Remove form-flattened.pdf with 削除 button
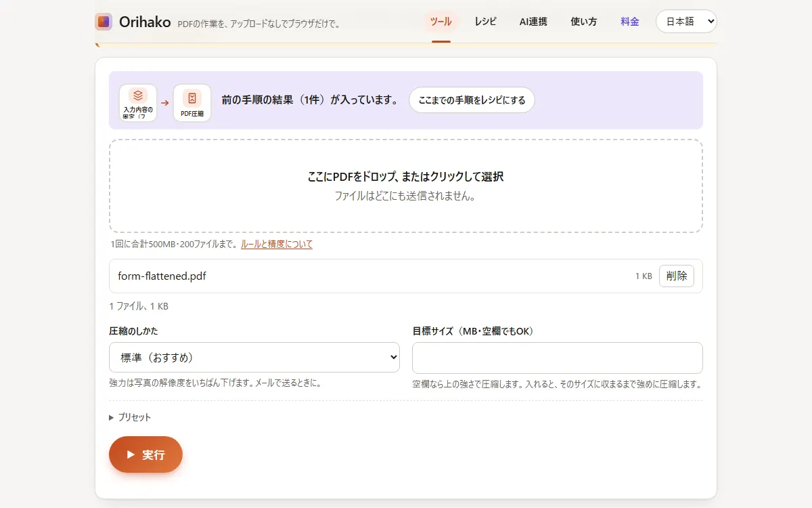 pyautogui.click(x=677, y=276)
